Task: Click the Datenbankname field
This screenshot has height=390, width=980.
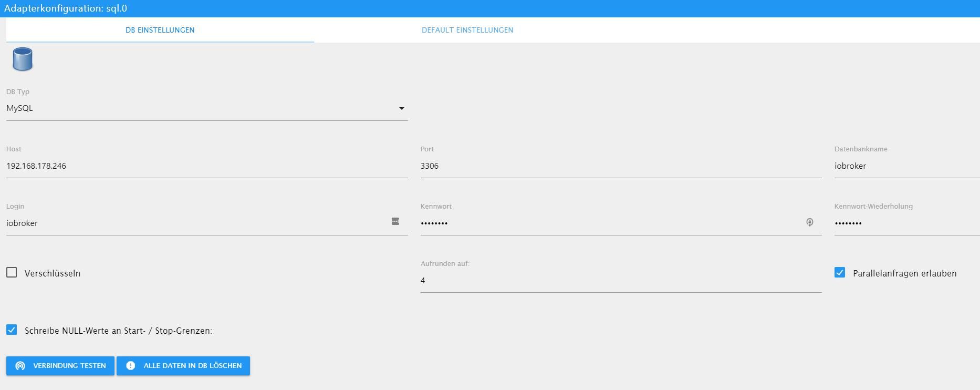Action: point(907,166)
